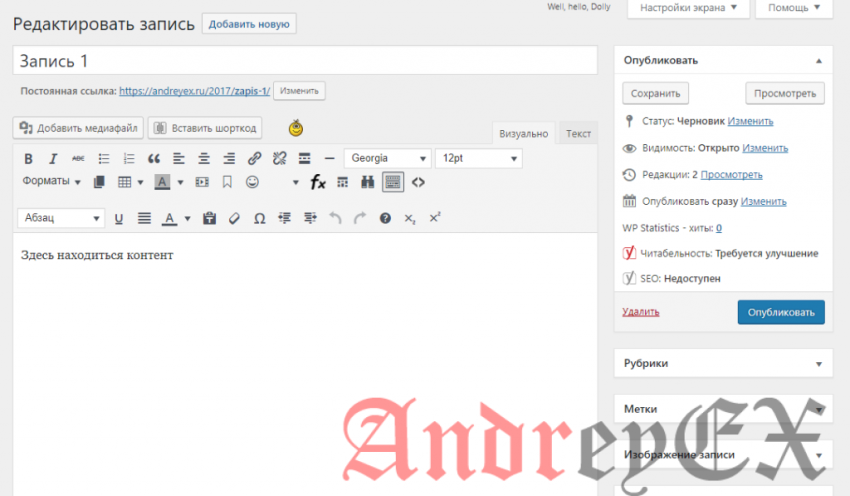The image size is (850, 496).
Task: Switch to the Текст tab
Action: (578, 133)
